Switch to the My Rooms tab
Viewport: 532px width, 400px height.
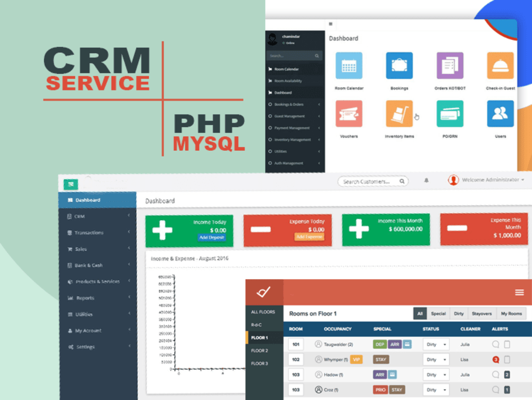tap(511, 313)
